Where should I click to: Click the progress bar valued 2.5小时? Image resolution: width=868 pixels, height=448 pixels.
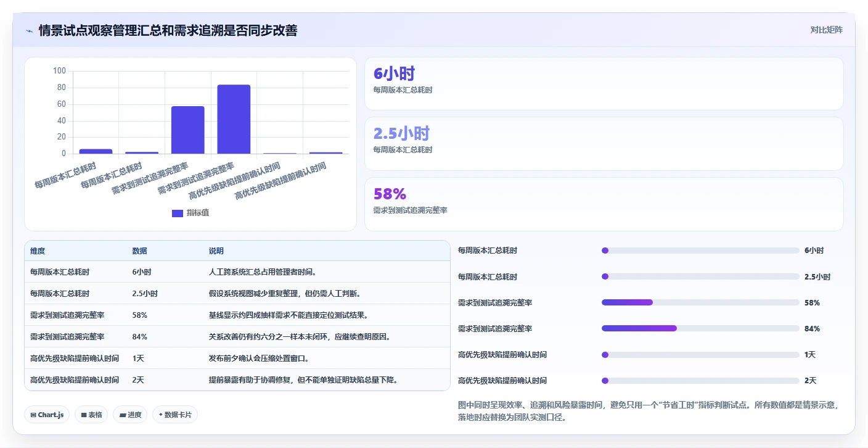700,276
